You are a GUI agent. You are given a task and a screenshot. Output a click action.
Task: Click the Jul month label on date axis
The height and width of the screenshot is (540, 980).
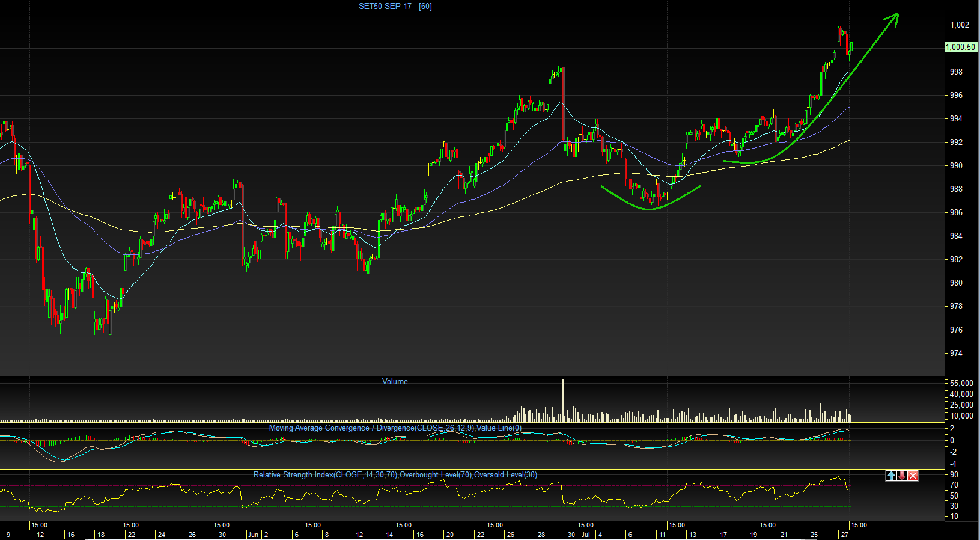click(x=585, y=535)
